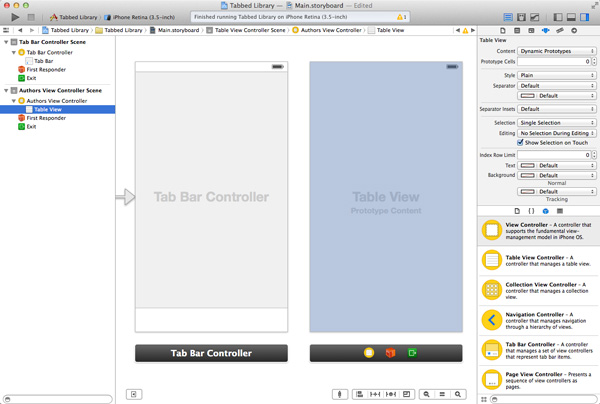
Task: Toggle Show Selection on Touch checkbox
Action: [x=520, y=142]
